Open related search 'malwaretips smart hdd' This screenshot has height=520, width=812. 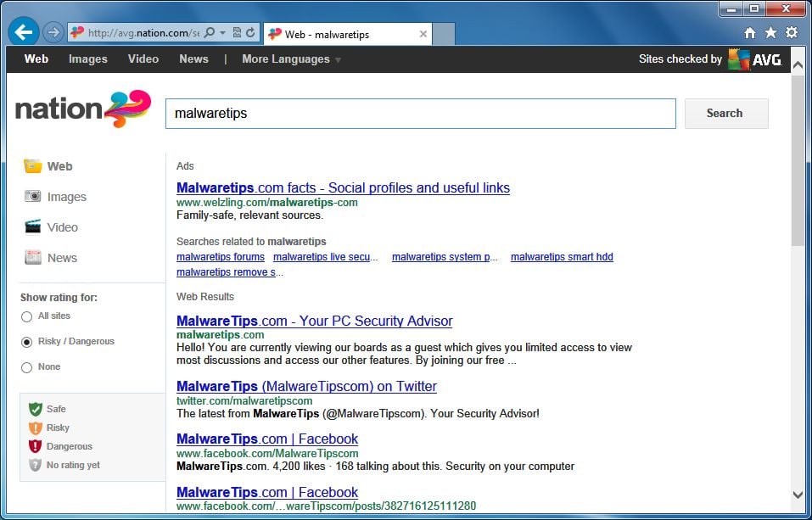tap(562, 257)
